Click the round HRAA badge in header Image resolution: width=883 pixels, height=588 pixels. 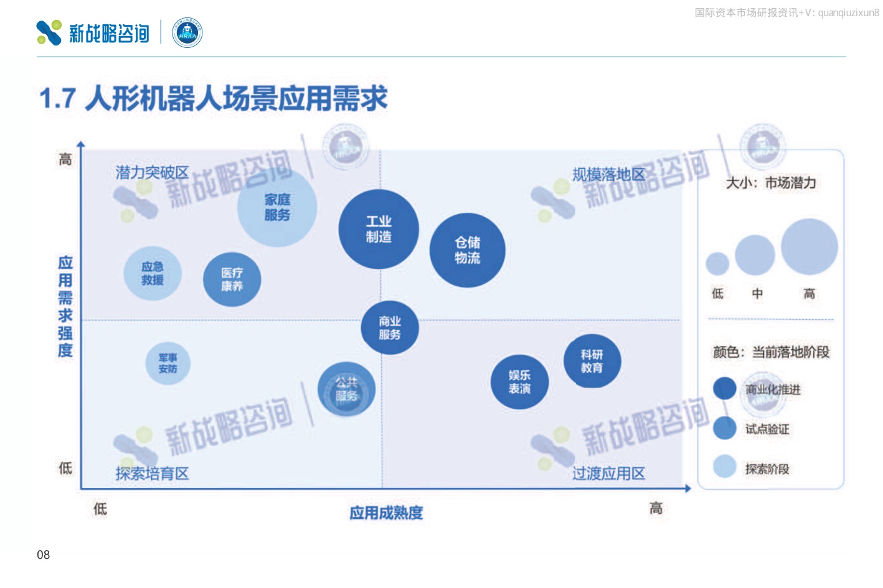click(187, 33)
